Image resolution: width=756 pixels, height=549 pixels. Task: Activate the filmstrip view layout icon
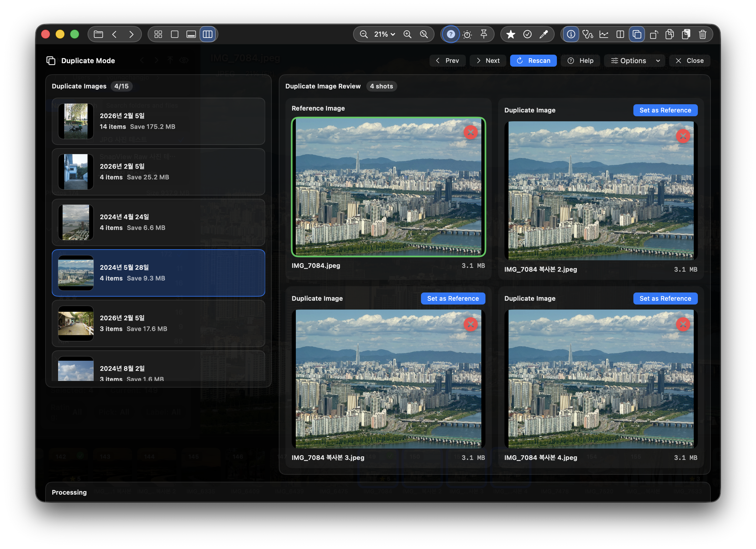pyautogui.click(x=191, y=34)
